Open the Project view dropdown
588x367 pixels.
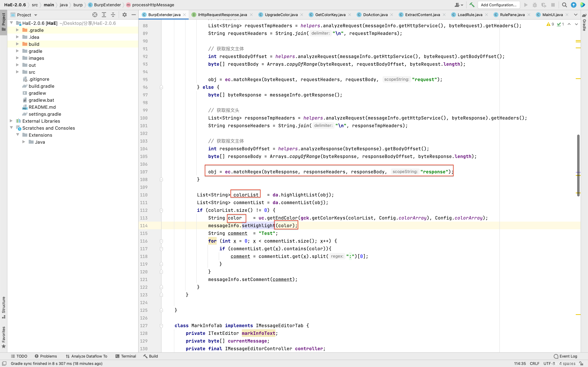coord(36,15)
